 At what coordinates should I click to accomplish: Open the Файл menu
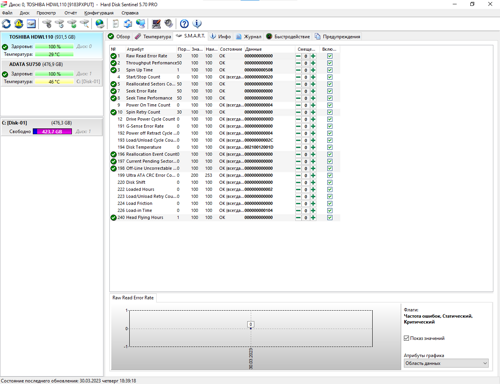7,13
